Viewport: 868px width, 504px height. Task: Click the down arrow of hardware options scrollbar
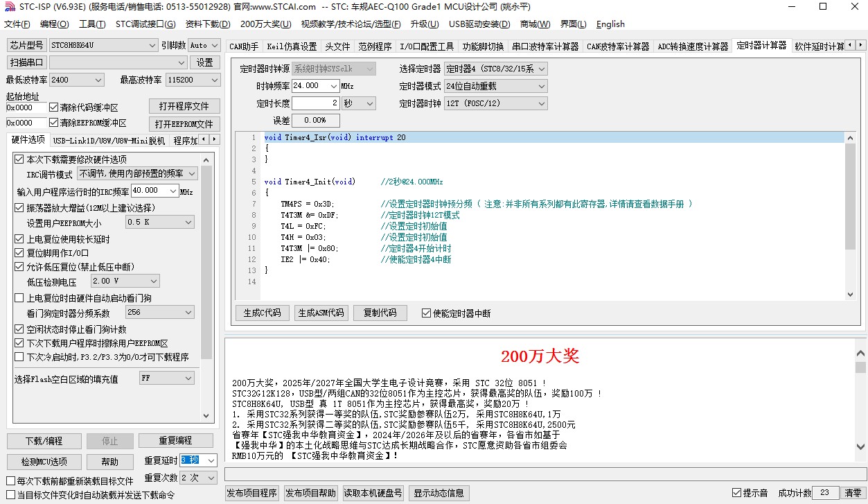click(206, 415)
